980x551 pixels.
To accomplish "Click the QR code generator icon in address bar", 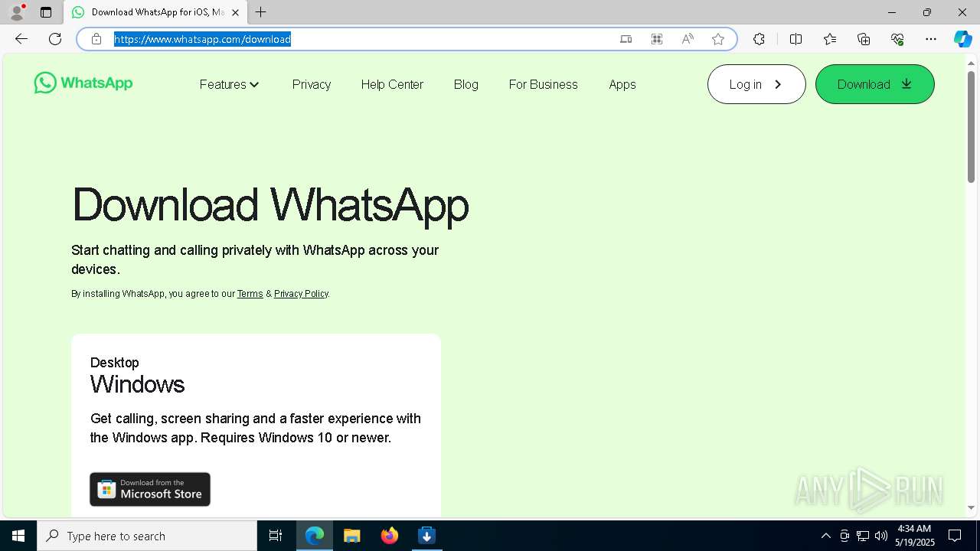I will coord(657,39).
